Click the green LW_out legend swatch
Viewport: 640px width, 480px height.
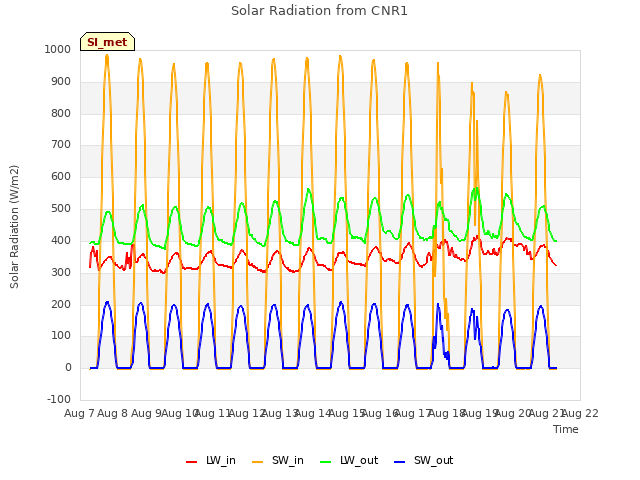pyautogui.click(x=326, y=462)
